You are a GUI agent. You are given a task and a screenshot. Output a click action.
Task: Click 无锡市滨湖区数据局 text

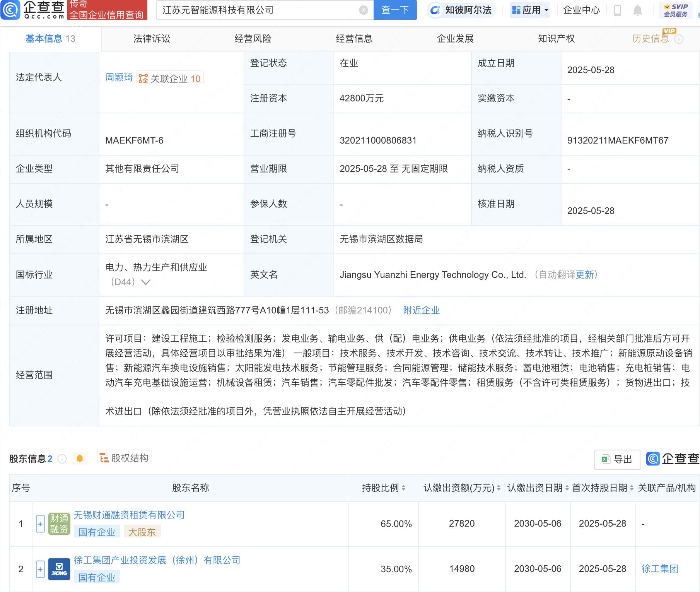pos(381,239)
